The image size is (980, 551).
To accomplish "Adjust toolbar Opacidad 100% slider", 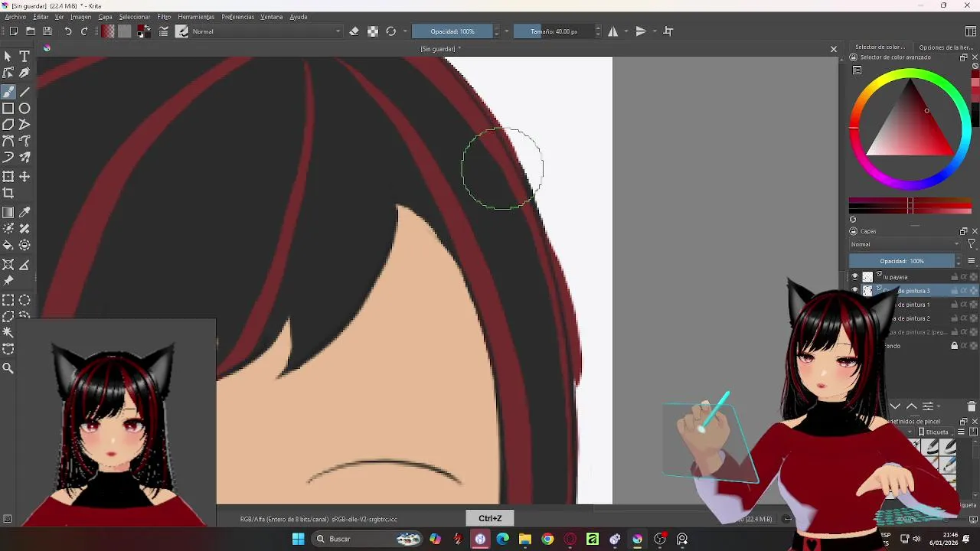I will (x=452, y=31).
